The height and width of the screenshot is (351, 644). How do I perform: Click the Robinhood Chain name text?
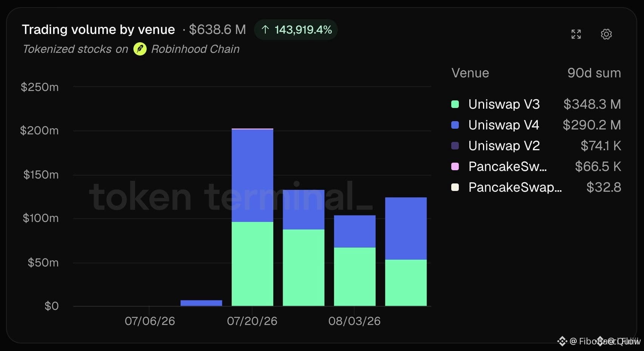pyautogui.click(x=195, y=49)
